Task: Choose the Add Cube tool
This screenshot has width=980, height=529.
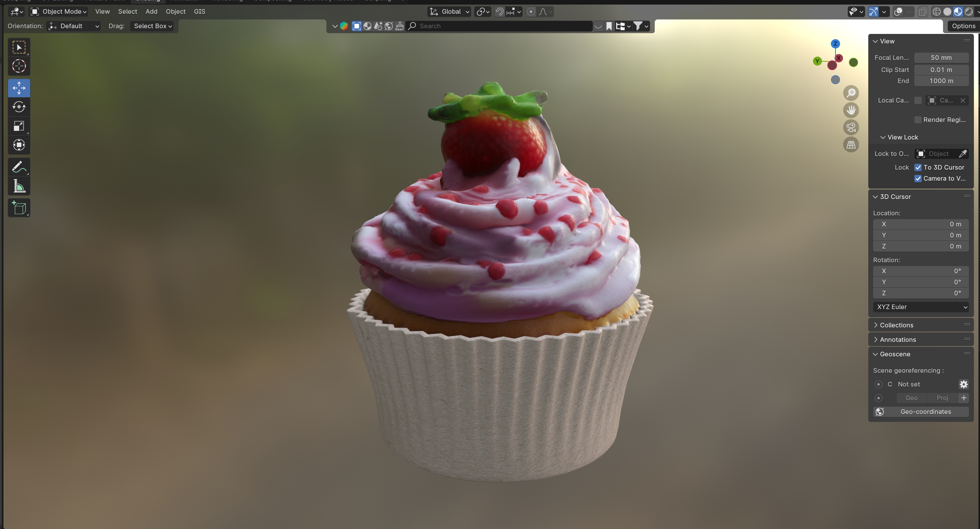Action: pos(19,208)
